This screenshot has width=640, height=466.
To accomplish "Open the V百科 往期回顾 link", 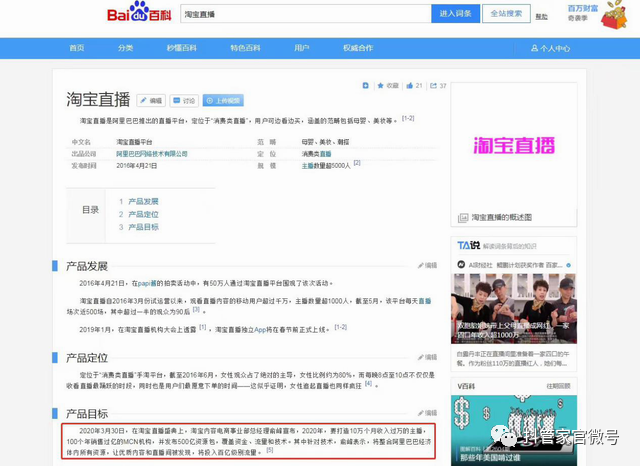I will (x=558, y=386).
